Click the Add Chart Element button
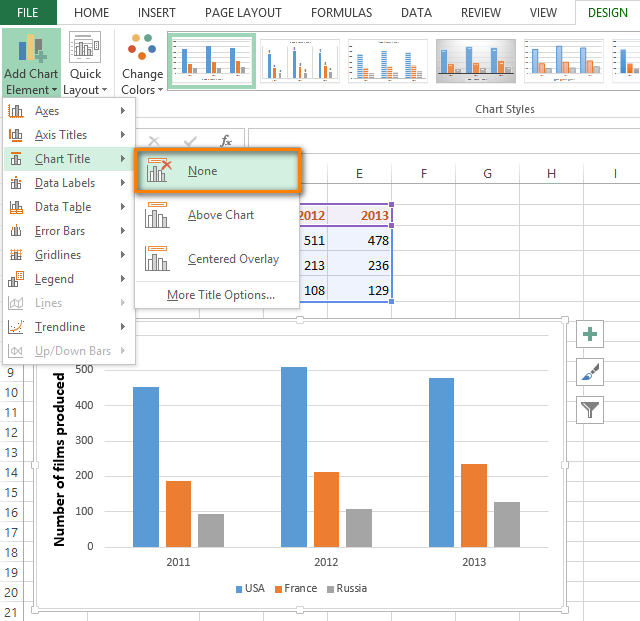This screenshot has width=640, height=621. (x=31, y=62)
